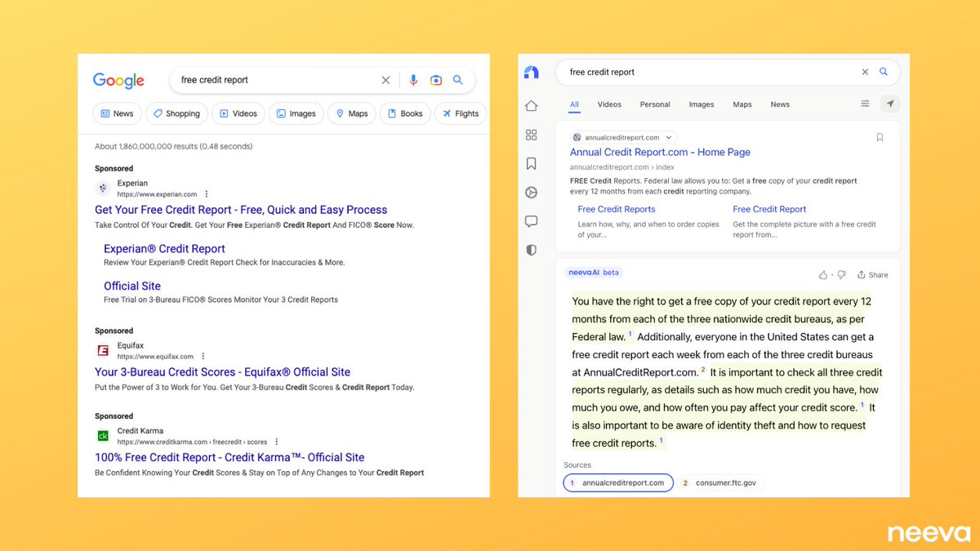
Task: Share the NeevaAI answer
Action: point(872,275)
